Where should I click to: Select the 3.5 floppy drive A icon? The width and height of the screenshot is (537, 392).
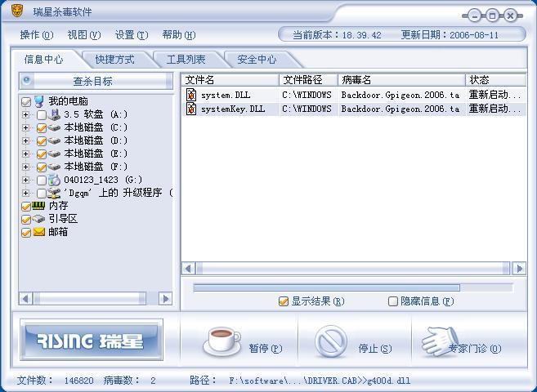[54, 114]
